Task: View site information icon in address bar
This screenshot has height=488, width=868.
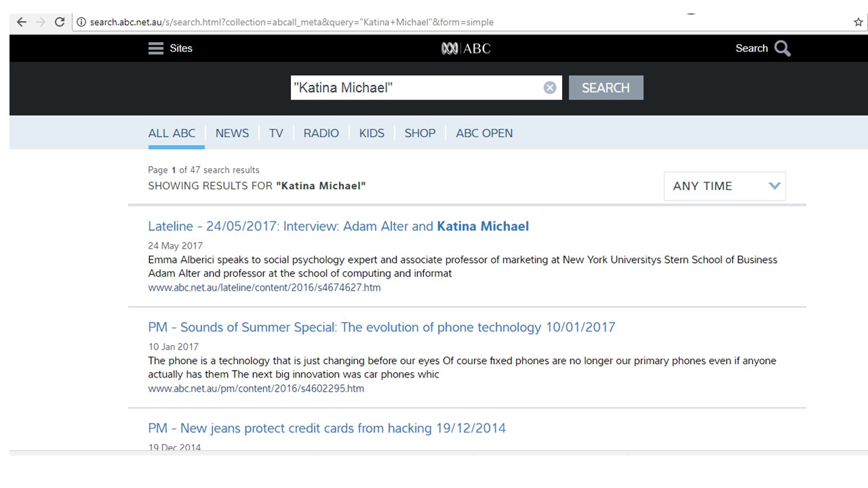Action: tap(81, 22)
